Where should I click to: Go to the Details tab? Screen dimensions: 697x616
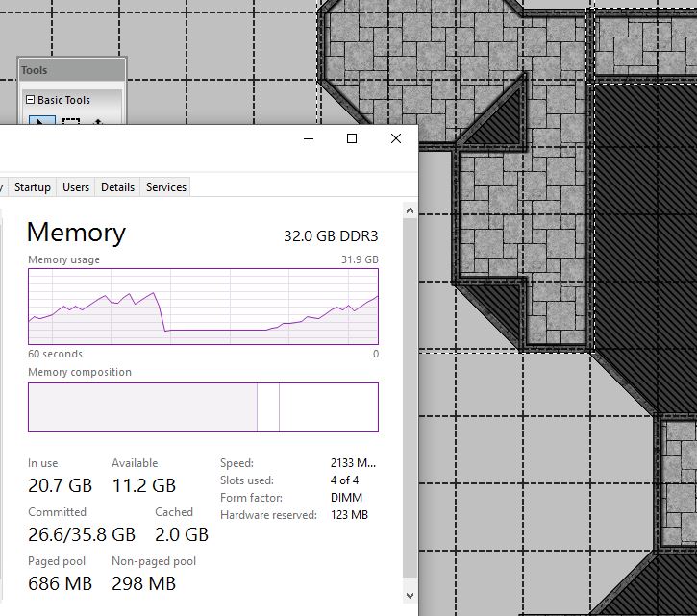[x=117, y=187]
